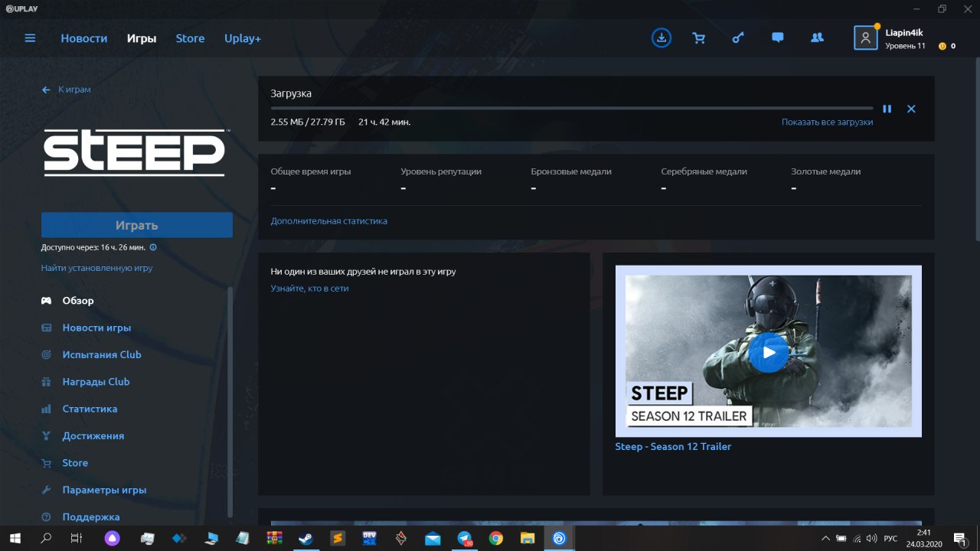The width and height of the screenshot is (980, 551).
Task: Open Telegram from the taskbar
Action: point(464,538)
